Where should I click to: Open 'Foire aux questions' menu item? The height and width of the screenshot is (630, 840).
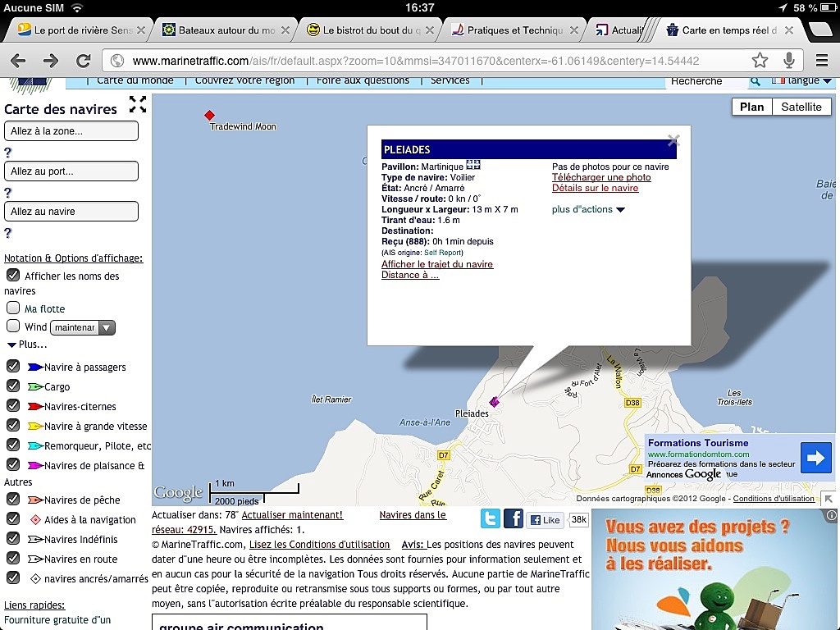pyautogui.click(x=363, y=80)
